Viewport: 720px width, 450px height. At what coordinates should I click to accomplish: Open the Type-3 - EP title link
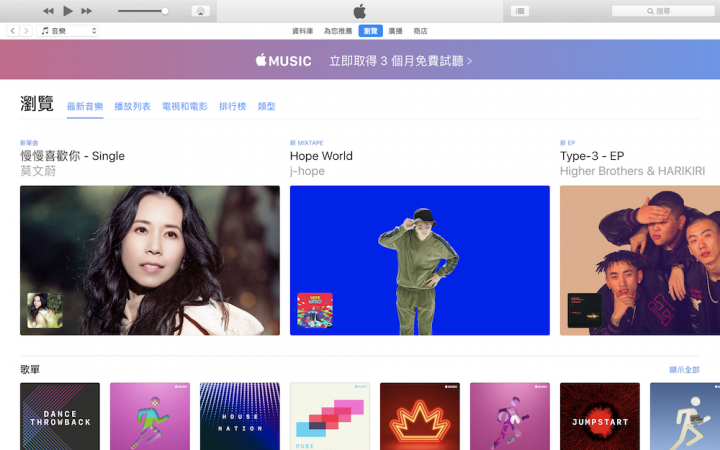[592, 156]
